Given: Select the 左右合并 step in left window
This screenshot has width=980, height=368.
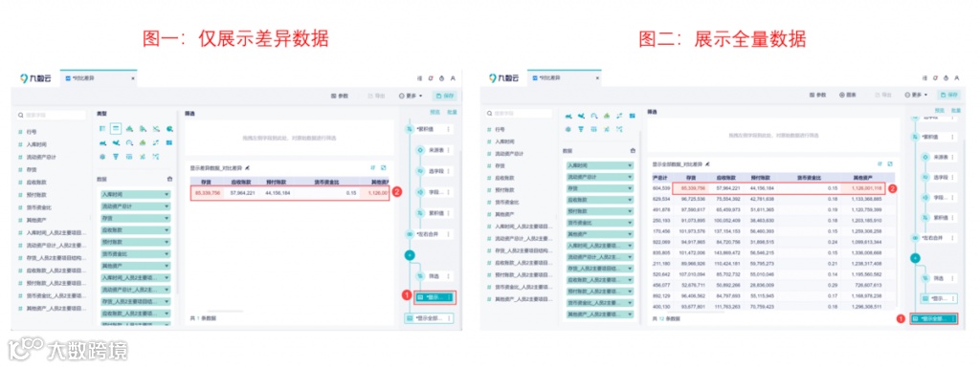Looking at the screenshot, I should point(429,234).
